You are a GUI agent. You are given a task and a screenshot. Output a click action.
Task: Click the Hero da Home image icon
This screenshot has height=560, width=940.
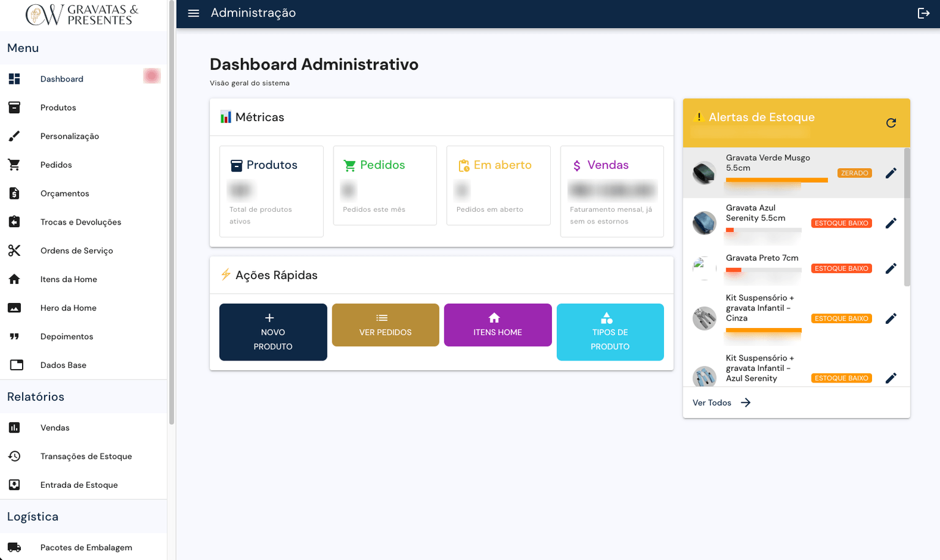[x=14, y=308]
